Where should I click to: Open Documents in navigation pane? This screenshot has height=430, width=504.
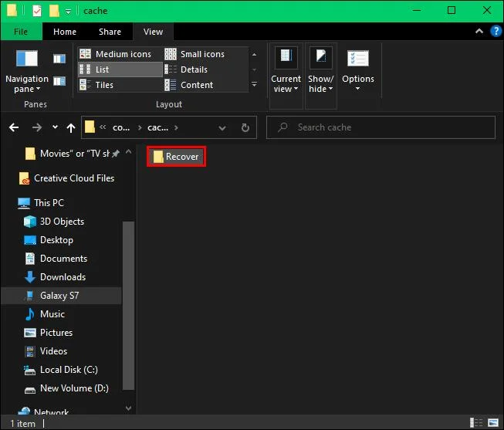(56, 259)
